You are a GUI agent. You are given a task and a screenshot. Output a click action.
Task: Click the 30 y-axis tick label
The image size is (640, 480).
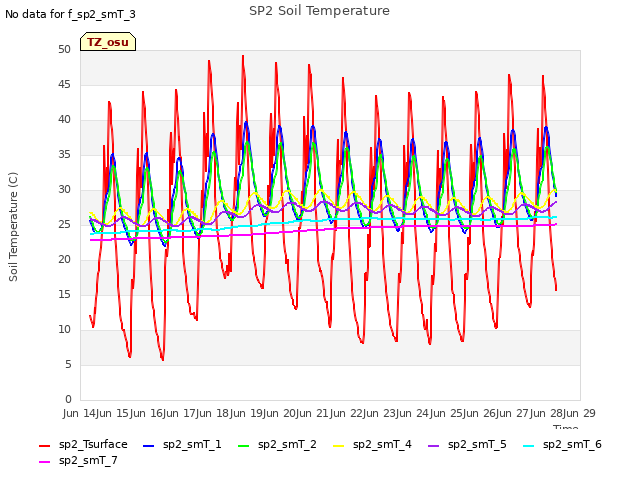64,189
